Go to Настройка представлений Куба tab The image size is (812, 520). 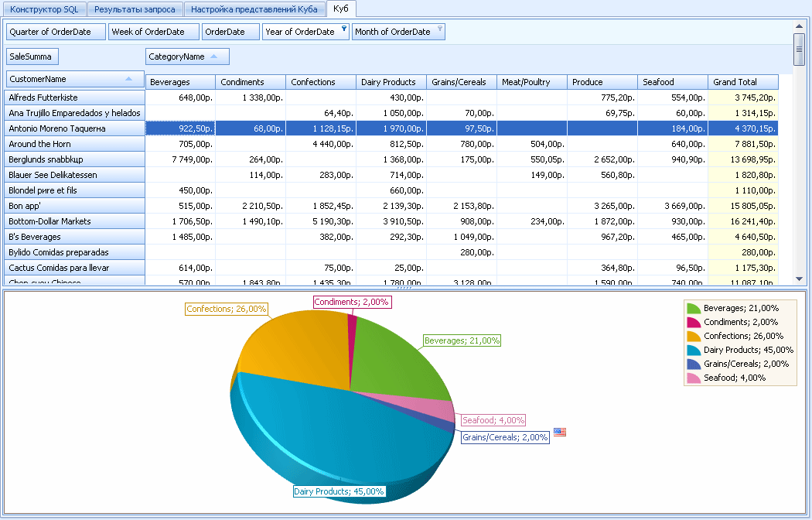[254, 9]
